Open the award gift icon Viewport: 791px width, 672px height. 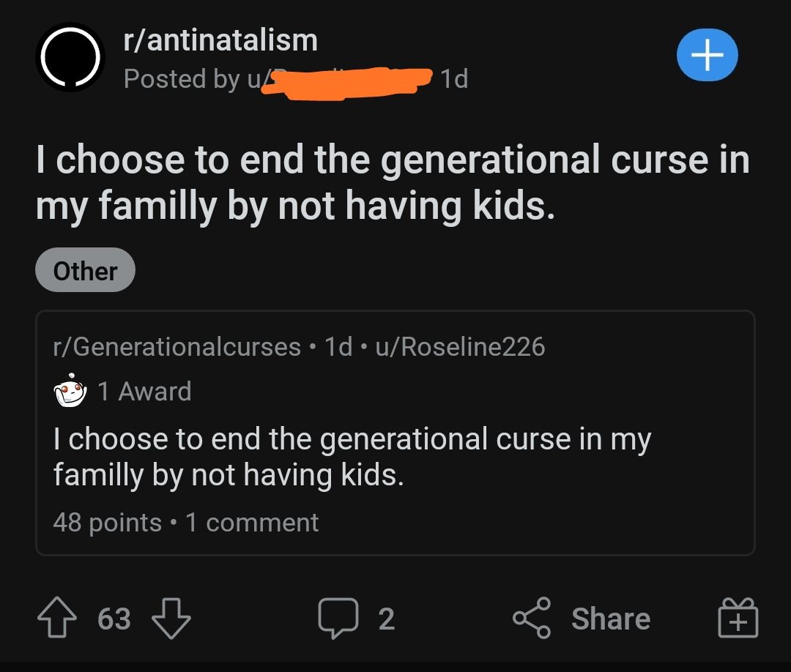pos(738,619)
